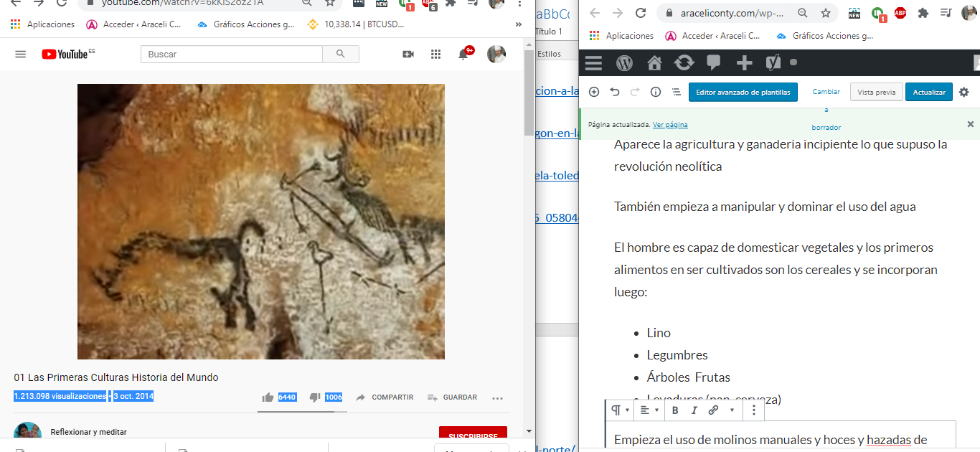This screenshot has width=980, height=452.
Task: Focus the YouTube Buscar search field
Action: tap(232, 55)
